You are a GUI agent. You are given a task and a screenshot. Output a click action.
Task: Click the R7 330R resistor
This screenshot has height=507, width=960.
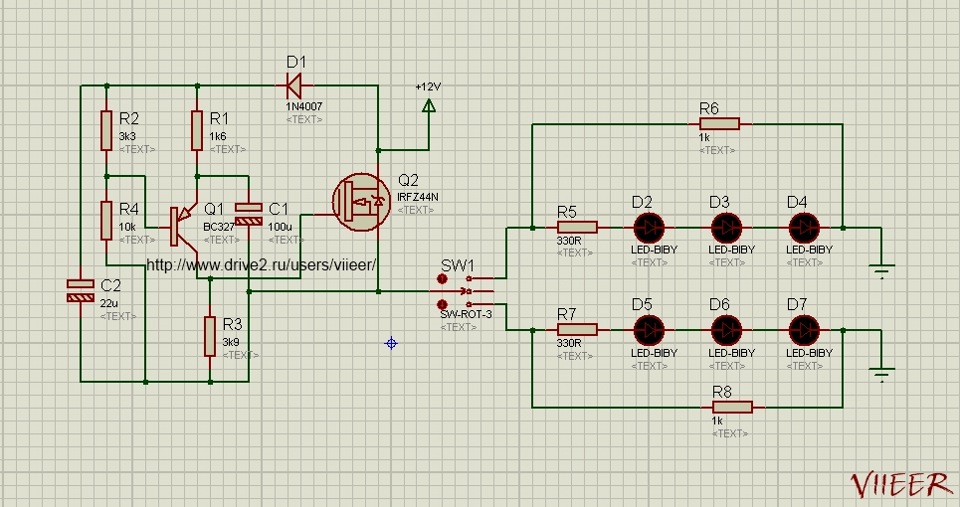pyautogui.click(x=577, y=329)
